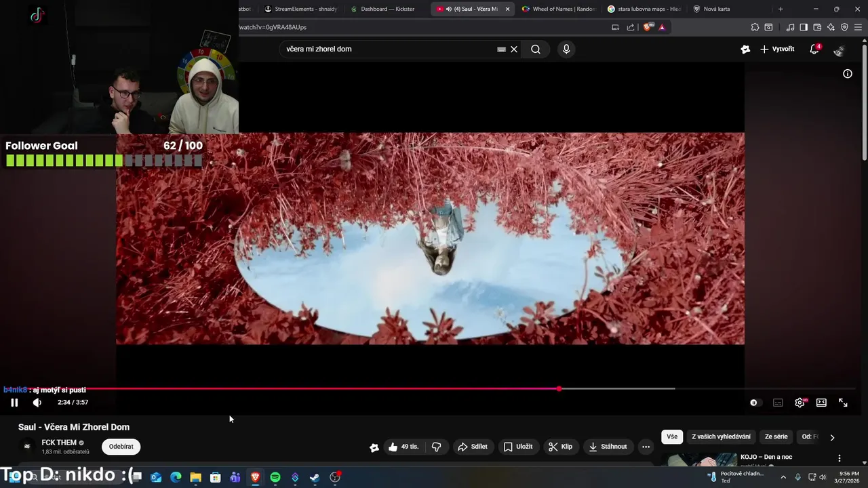
Task: Expand more filter chips with right chevron
Action: [x=832, y=437]
